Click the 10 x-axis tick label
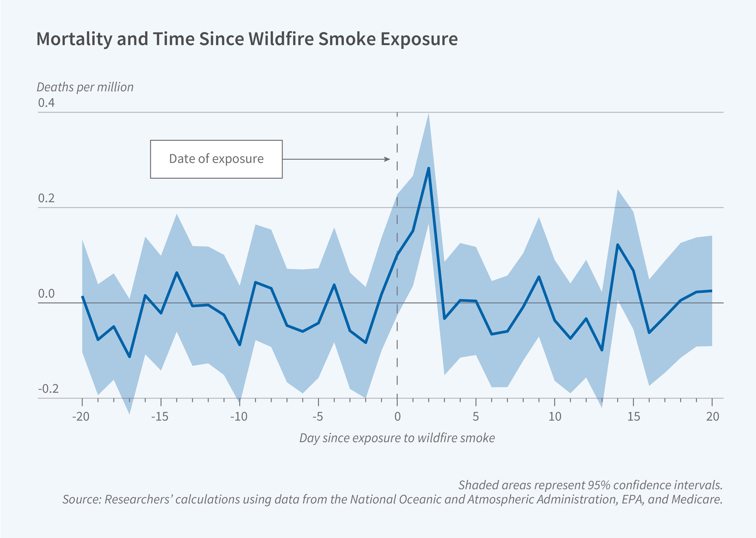This screenshot has height=538, width=756. pos(555,417)
